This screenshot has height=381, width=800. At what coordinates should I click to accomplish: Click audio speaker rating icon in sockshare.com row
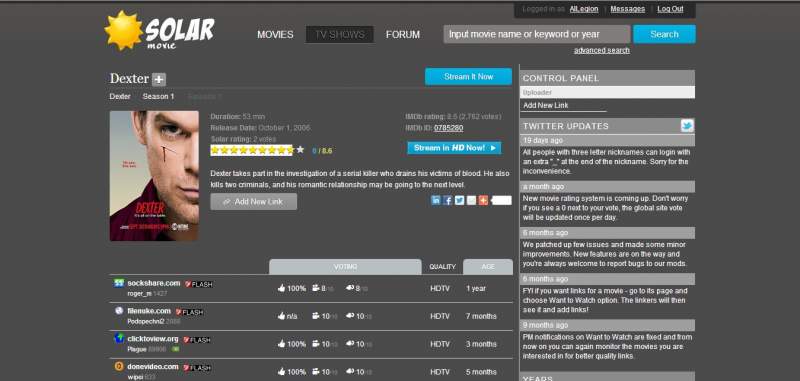pyautogui.click(x=350, y=288)
